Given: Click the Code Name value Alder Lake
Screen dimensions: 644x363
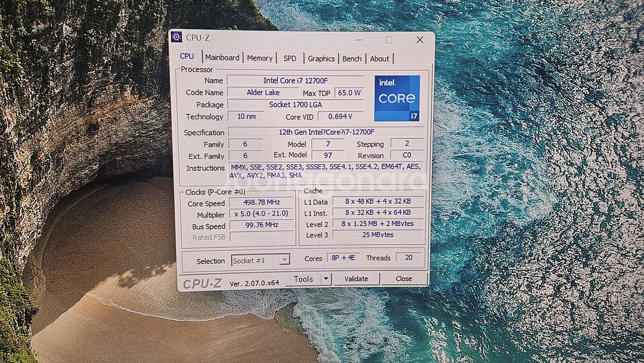Looking at the screenshot, I should (263, 93).
